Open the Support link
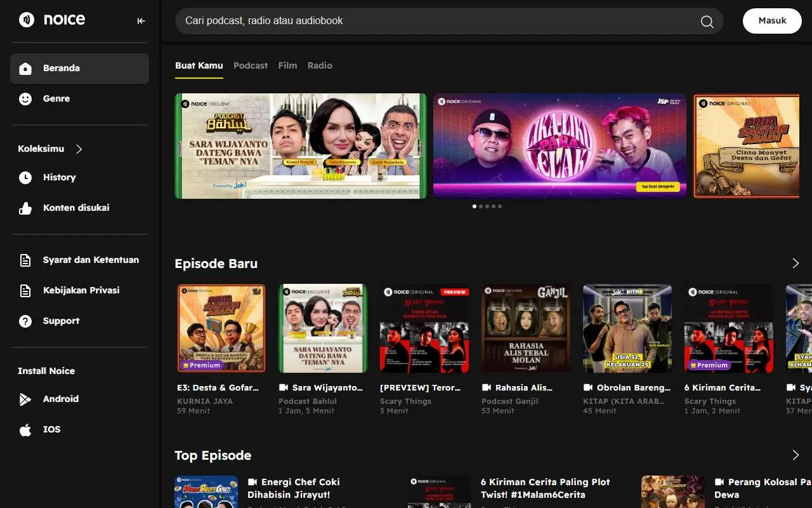812x508 pixels. click(61, 321)
